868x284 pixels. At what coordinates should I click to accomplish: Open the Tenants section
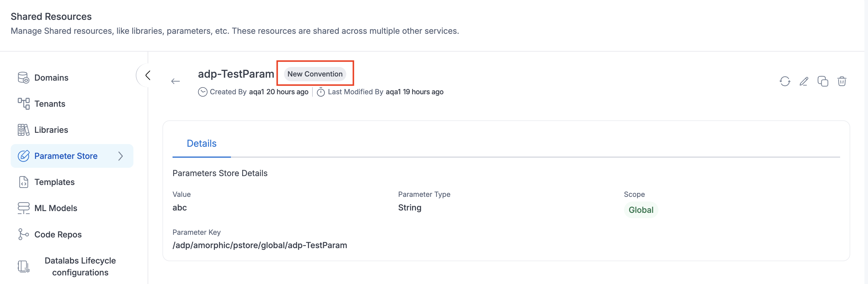tap(50, 104)
